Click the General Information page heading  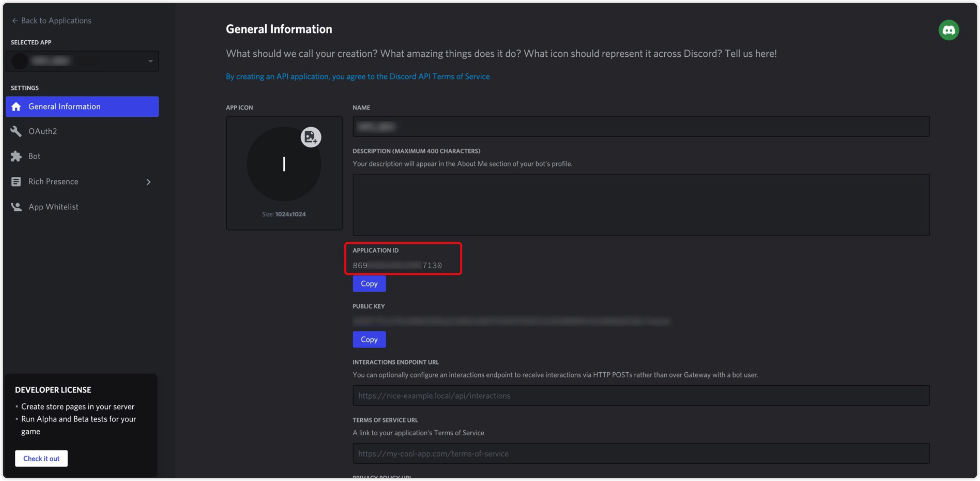[279, 29]
